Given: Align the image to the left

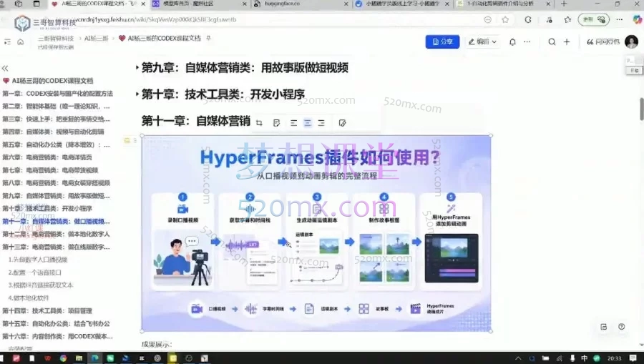Looking at the screenshot, I should coord(293,123).
